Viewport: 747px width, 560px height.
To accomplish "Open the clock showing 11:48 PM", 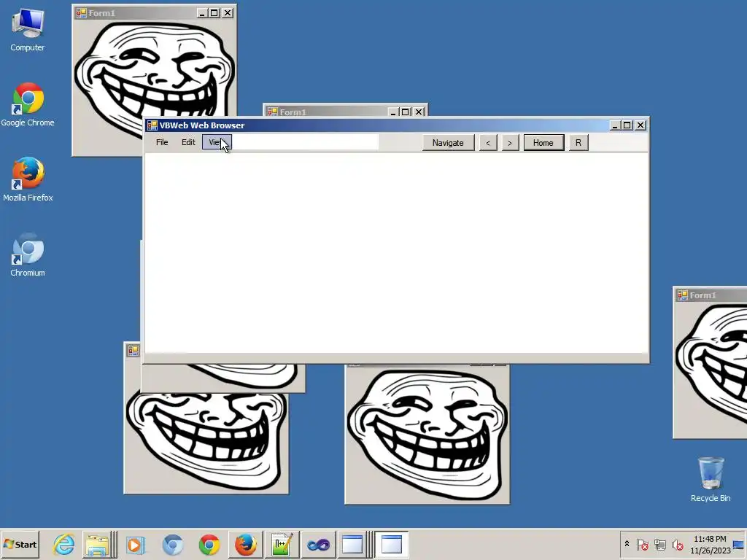I will (710, 544).
